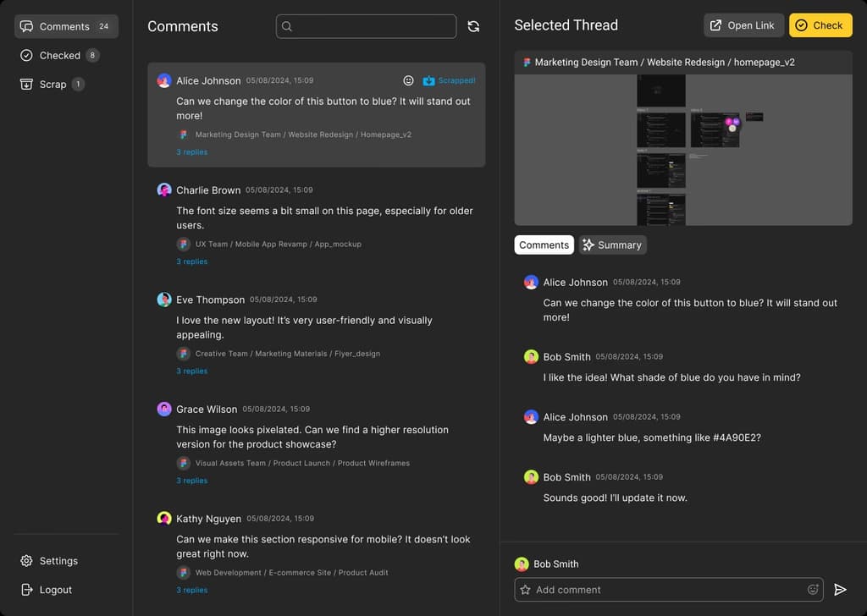The width and height of the screenshot is (867, 616).
Task: Select Eve Thompson's new layout comment
Action: (304, 327)
